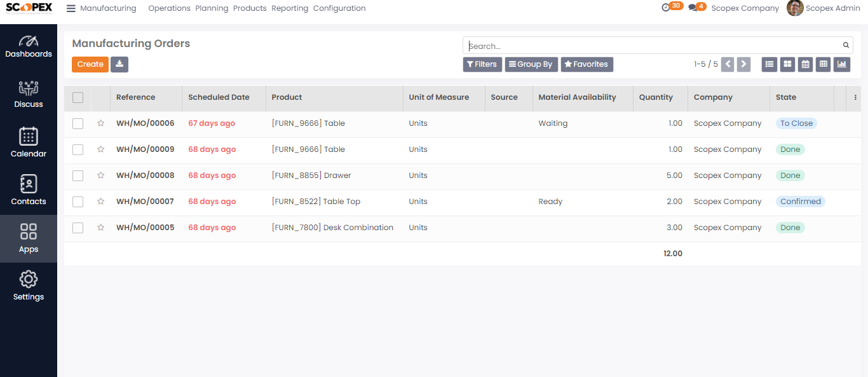868x377 pixels.
Task: Click the 'Waiting' material availability cell
Action: pos(553,123)
